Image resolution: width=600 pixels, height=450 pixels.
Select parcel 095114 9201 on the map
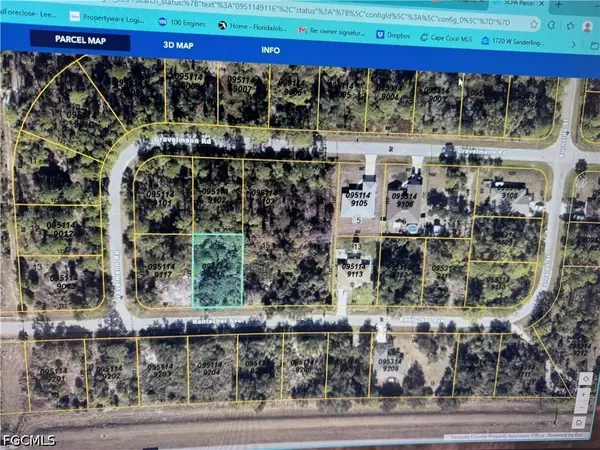pyautogui.click(x=54, y=374)
